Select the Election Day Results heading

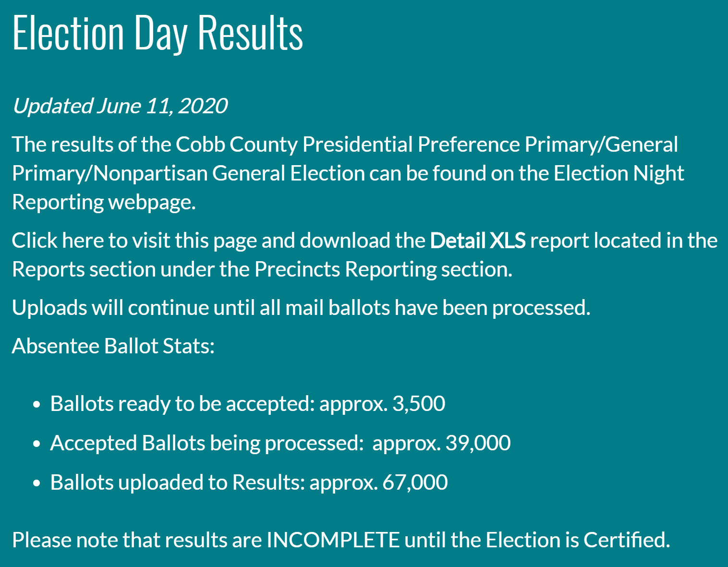158,33
